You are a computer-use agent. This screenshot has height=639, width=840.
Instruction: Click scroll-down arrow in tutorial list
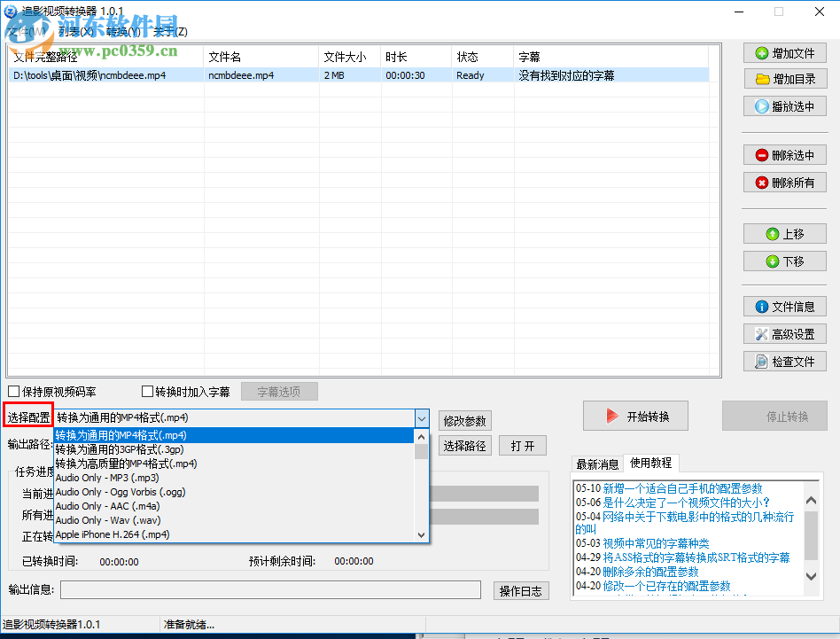point(811,576)
